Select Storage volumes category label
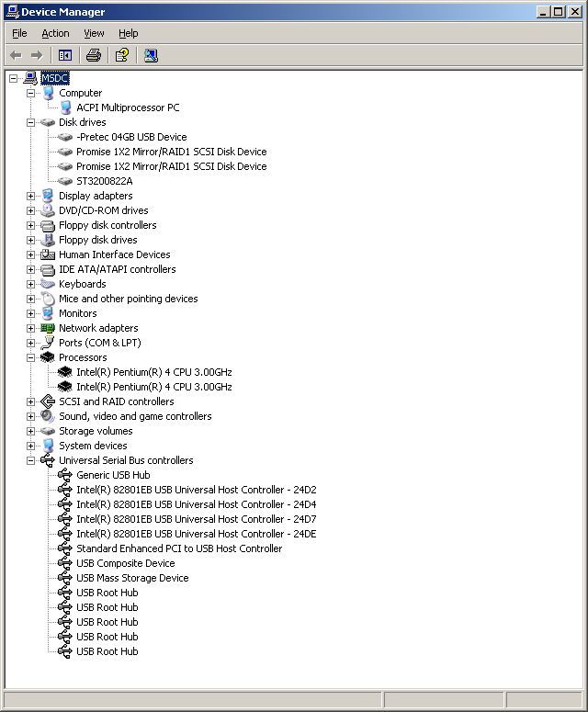Screen dimensions: 588x712 pyautogui.click(x=96, y=431)
